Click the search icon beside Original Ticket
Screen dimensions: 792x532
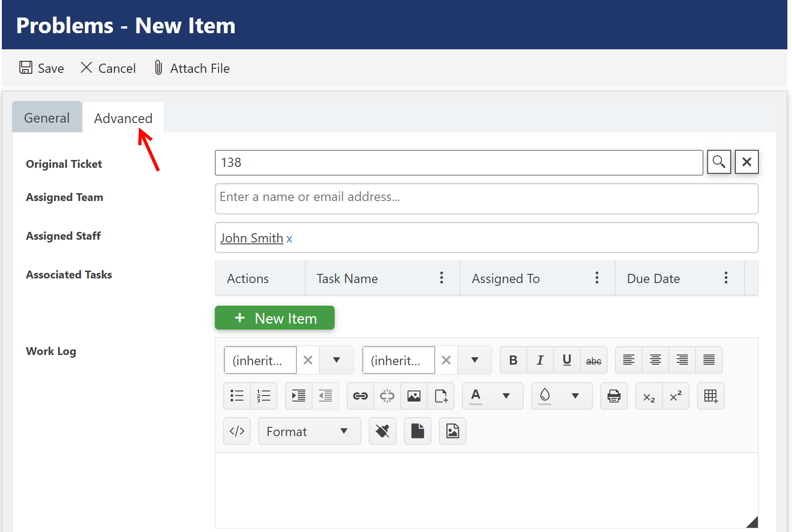pos(719,162)
